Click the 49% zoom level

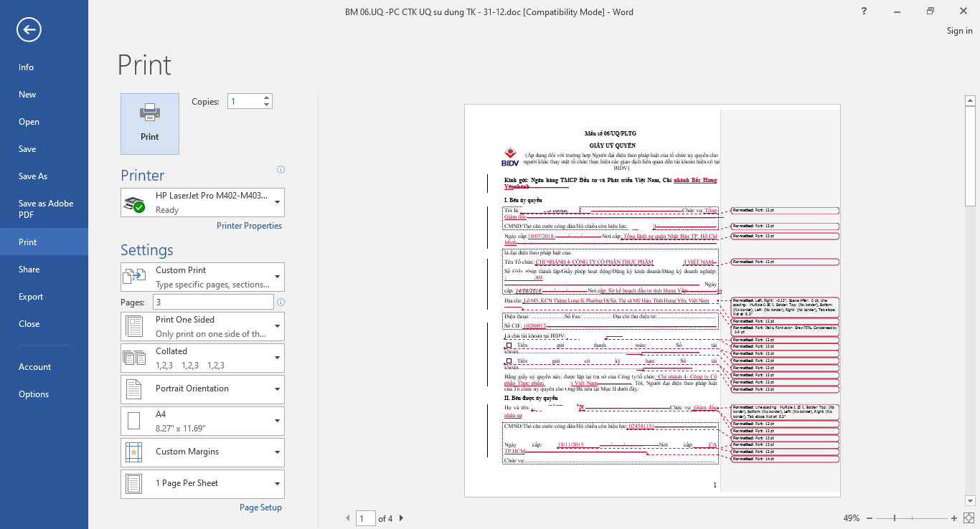click(852, 518)
